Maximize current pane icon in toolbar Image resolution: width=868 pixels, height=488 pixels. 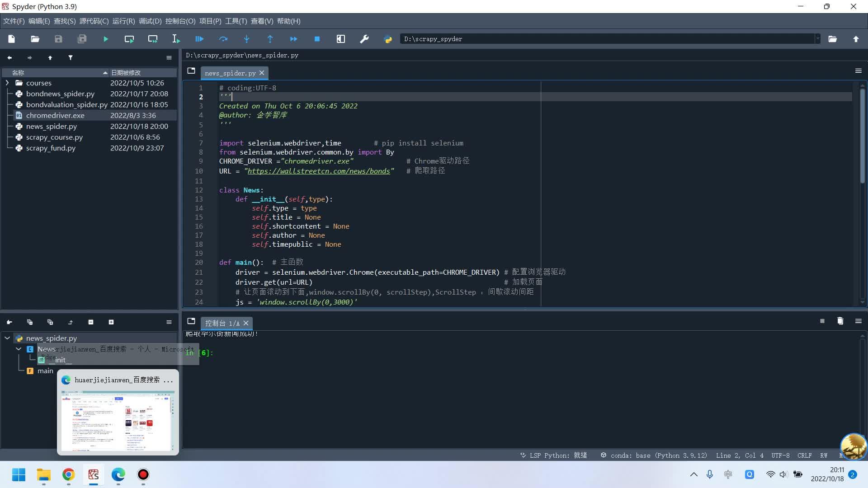pyautogui.click(x=340, y=39)
